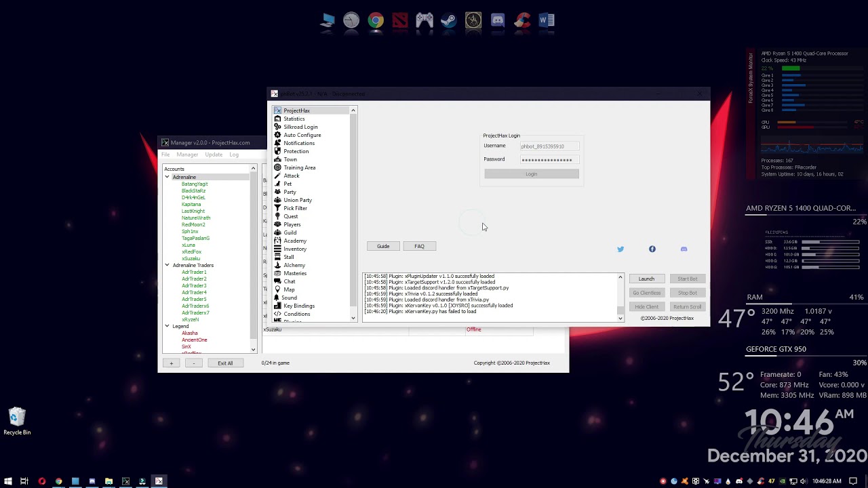Image resolution: width=868 pixels, height=488 pixels.
Task: Click the Guide button
Action: pyautogui.click(x=383, y=246)
